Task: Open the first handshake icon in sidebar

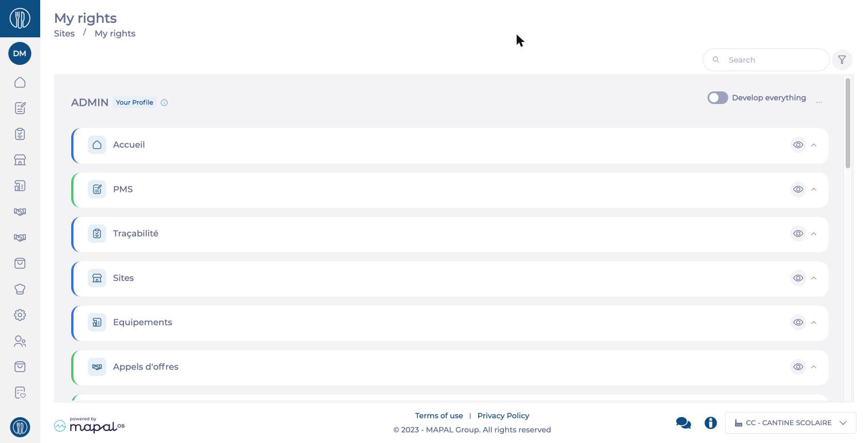Action: [x=20, y=211]
